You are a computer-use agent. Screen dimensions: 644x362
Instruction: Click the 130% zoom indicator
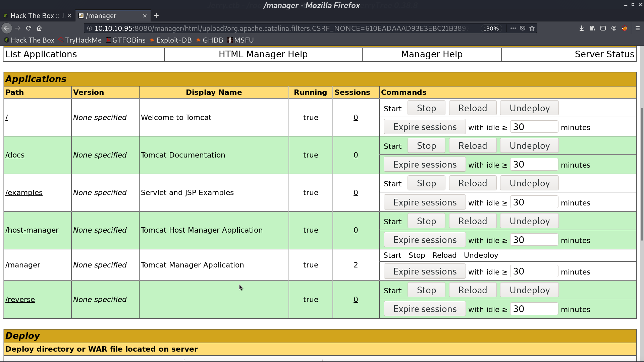coord(491,28)
